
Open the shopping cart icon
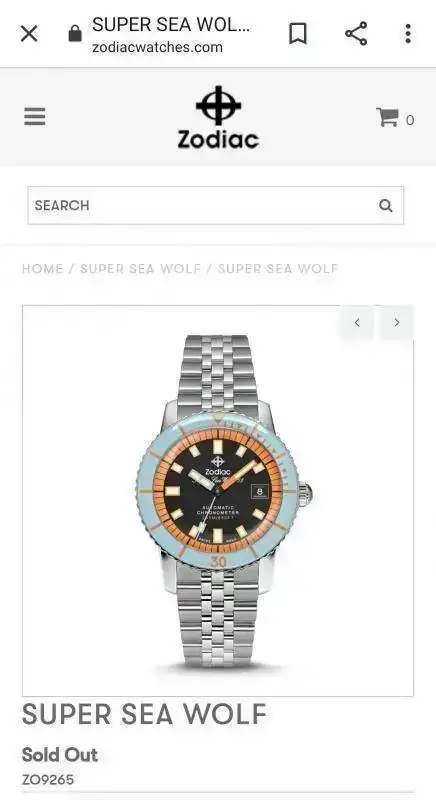pyautogui.click(x=388, y=117)
